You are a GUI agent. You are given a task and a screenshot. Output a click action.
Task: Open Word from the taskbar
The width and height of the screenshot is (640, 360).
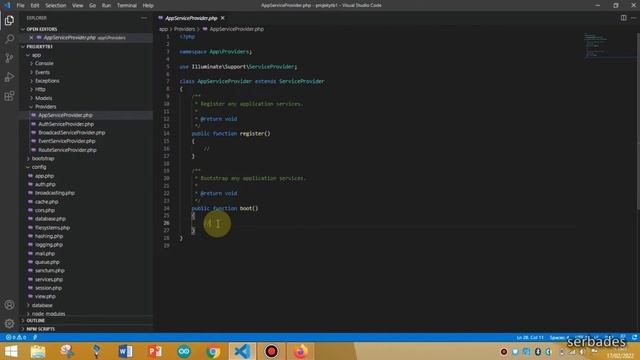pyautogui.click(x=125, y=351)
